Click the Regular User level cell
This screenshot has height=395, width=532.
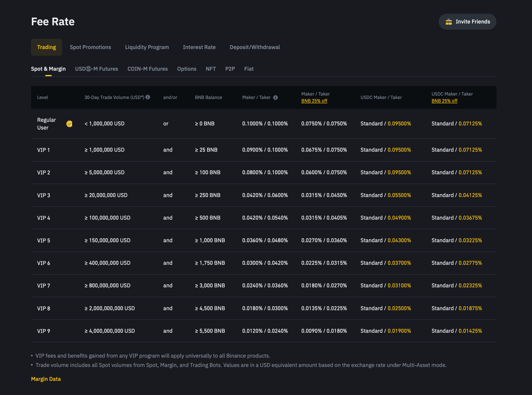pyautogui.click(x=46, y=124)
